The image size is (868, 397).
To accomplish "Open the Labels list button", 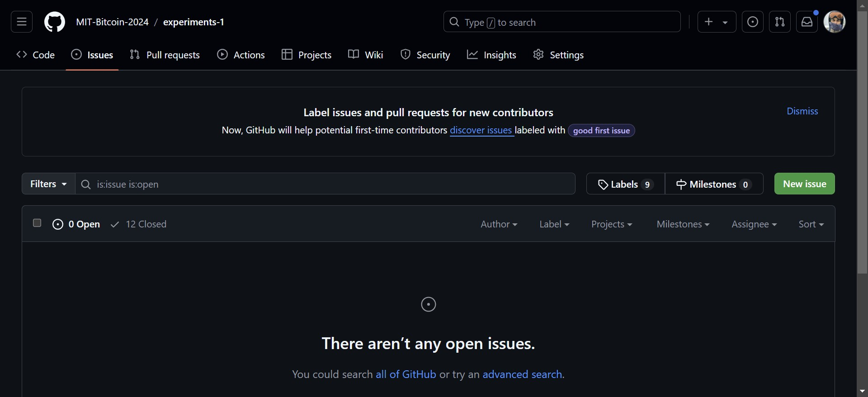I will coord(625,184).
